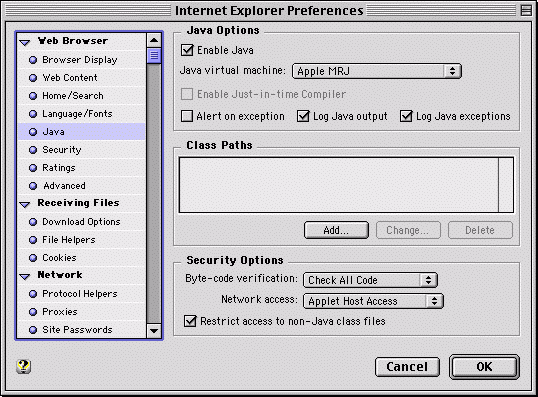Click the bullet icon beside Security
Image resolution: width=538 pixels, height=397 pixels.
(x=33, y=150)
